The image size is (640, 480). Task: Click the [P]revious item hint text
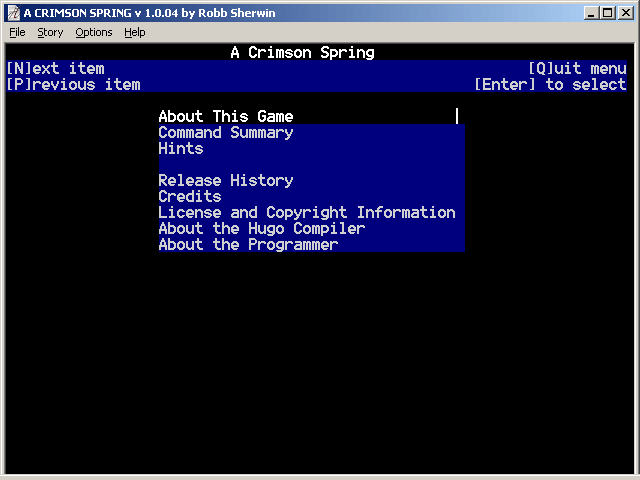(73, 84)
